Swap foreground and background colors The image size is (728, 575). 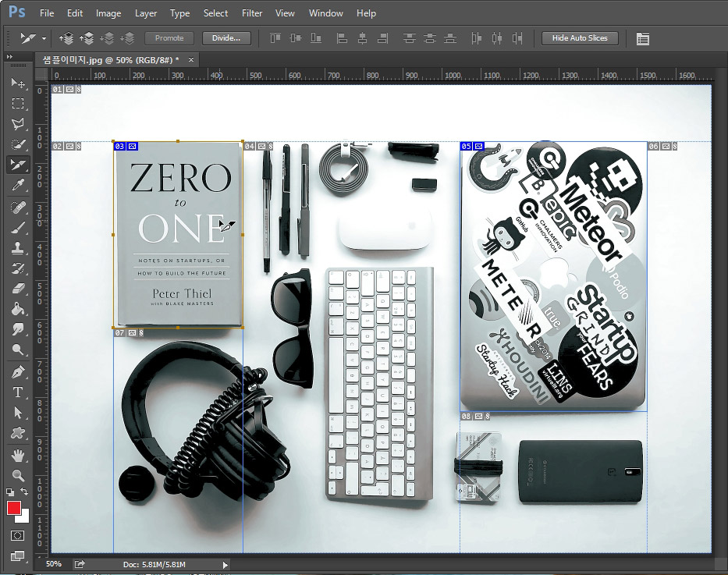click(25, 492)
